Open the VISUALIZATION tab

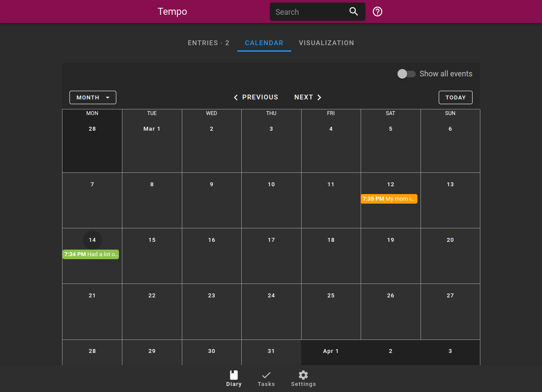click(x=326, y=43)
